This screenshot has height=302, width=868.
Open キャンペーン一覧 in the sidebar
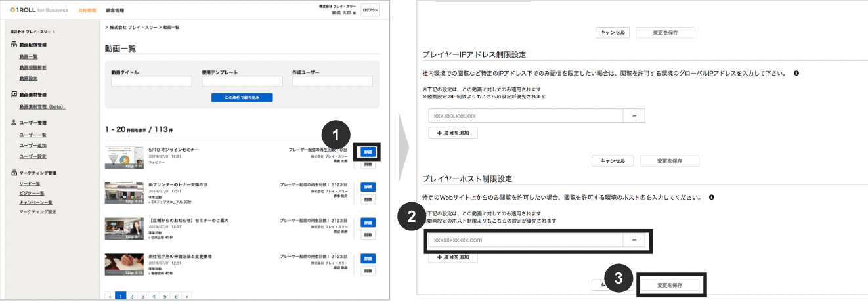(36, 202)
